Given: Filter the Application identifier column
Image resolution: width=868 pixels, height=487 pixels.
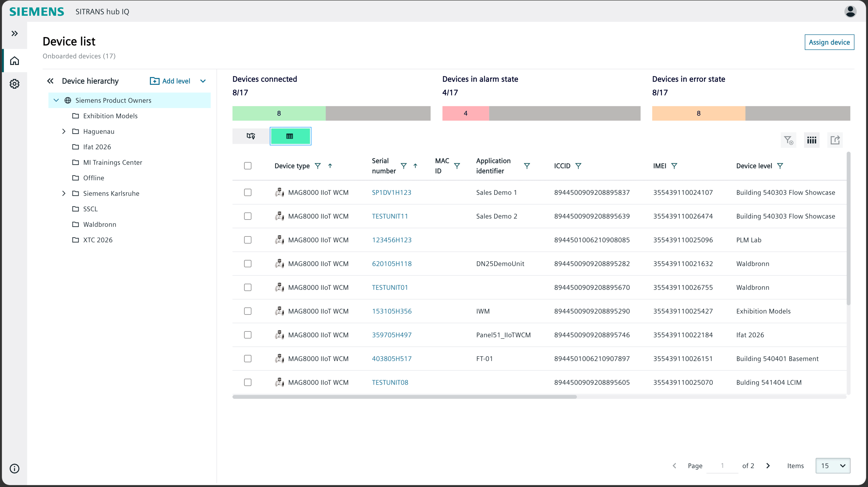Looking at the screenshot, I should (527, 166).
